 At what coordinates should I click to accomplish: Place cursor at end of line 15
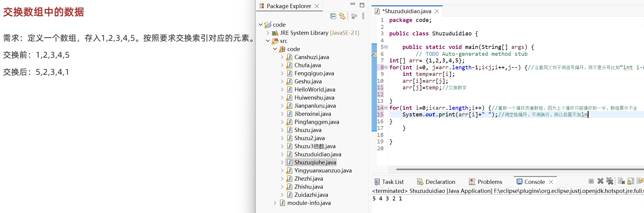point(588,115)
